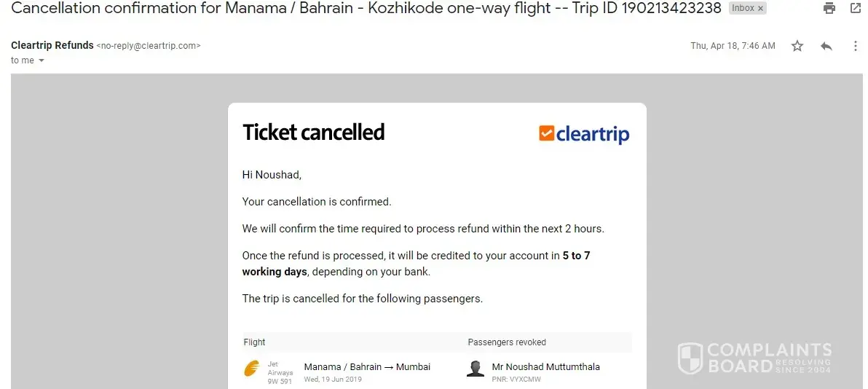This screenshot has height=389, width=868.
Task: Print this email with the printer icon
Action: (x=829, y=9)
